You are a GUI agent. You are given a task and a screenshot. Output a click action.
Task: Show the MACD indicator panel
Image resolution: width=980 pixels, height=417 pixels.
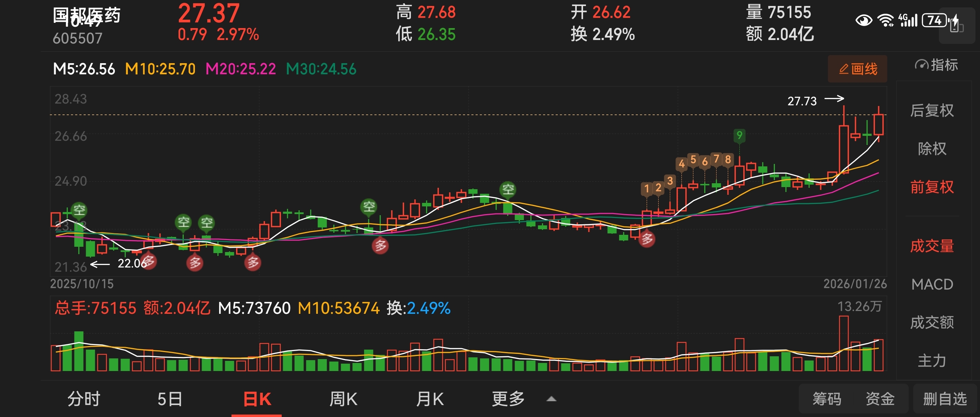pyautogui.click(x=932, y=284)
